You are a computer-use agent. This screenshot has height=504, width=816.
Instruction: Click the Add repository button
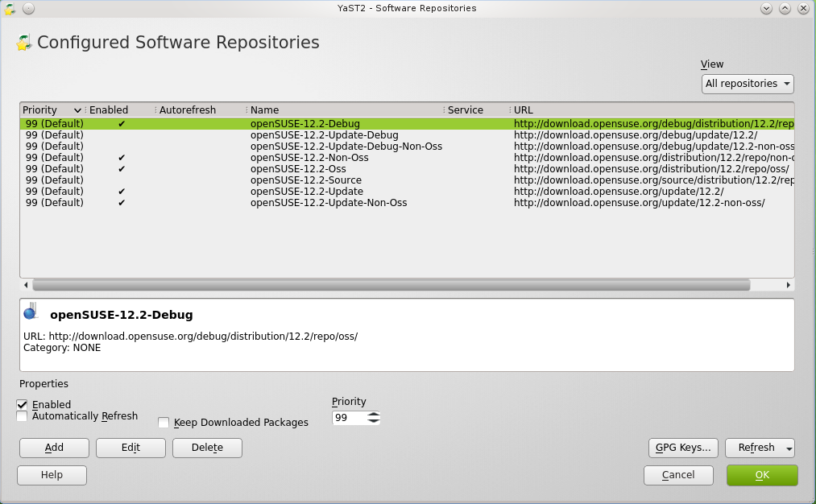pos(54,448)
